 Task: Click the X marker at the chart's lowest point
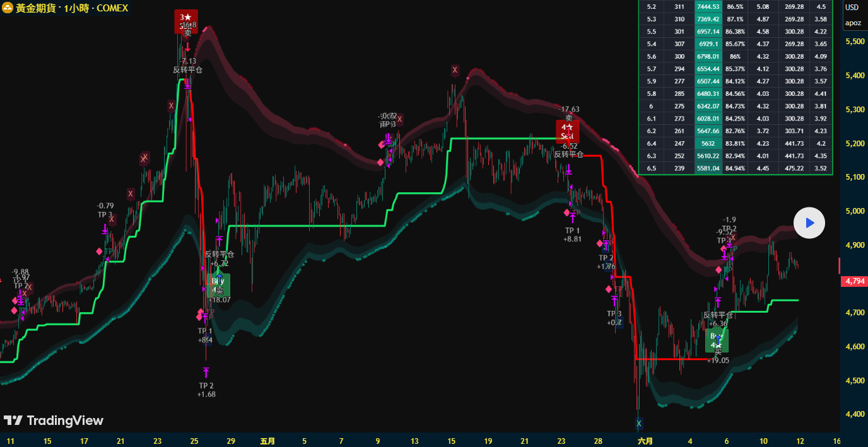(x=638, y=423)
